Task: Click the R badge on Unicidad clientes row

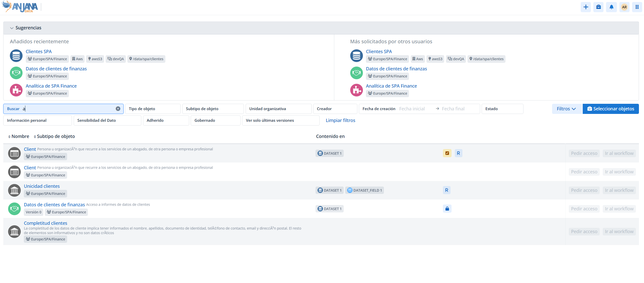Action: tap(446, 190)
